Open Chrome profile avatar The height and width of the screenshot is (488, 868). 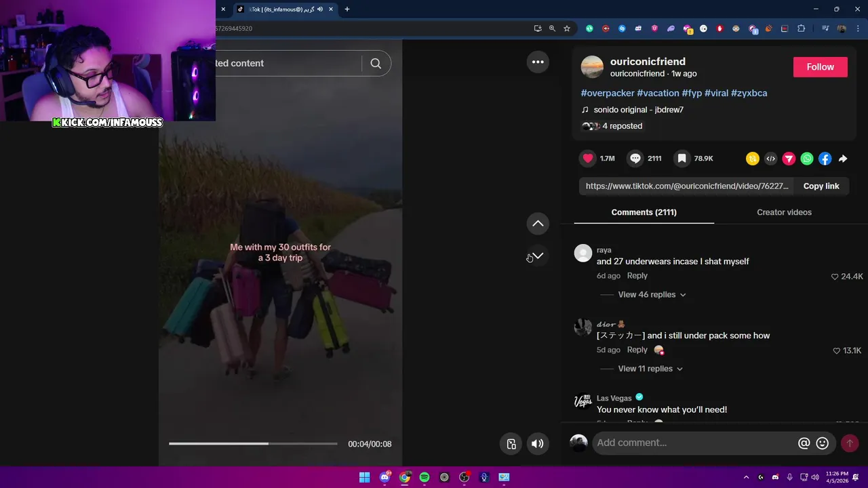842,28
